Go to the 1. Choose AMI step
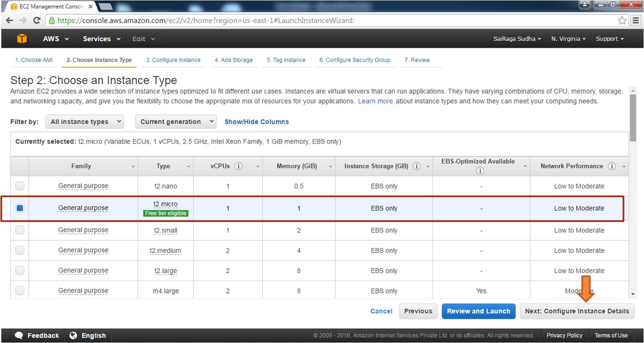The height and width of the screenshot is (343, 644). [34, 60]
